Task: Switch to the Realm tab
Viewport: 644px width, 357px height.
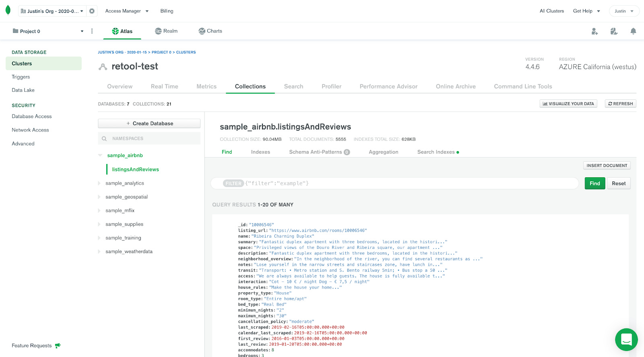Action: (x=166, y=31)
